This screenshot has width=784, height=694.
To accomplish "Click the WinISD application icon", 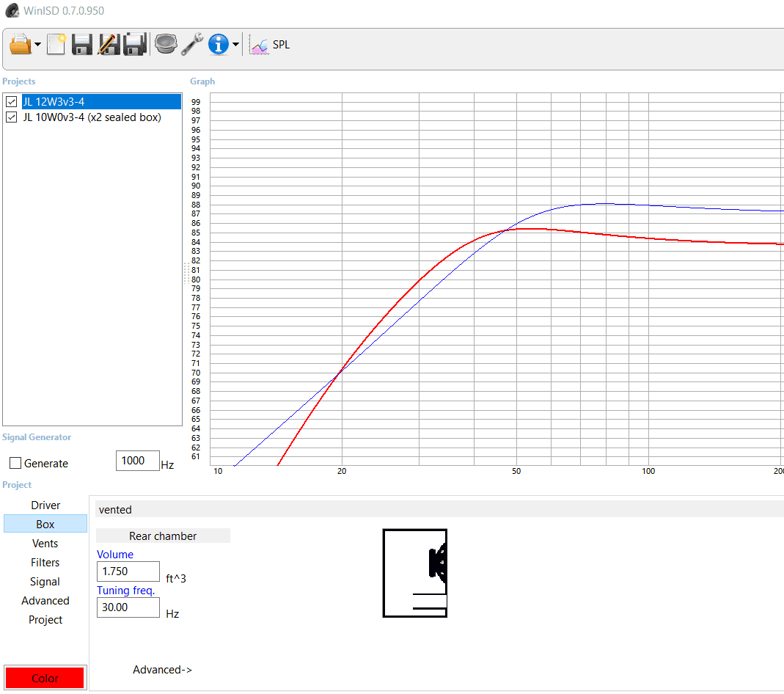I will click(12, 10).
